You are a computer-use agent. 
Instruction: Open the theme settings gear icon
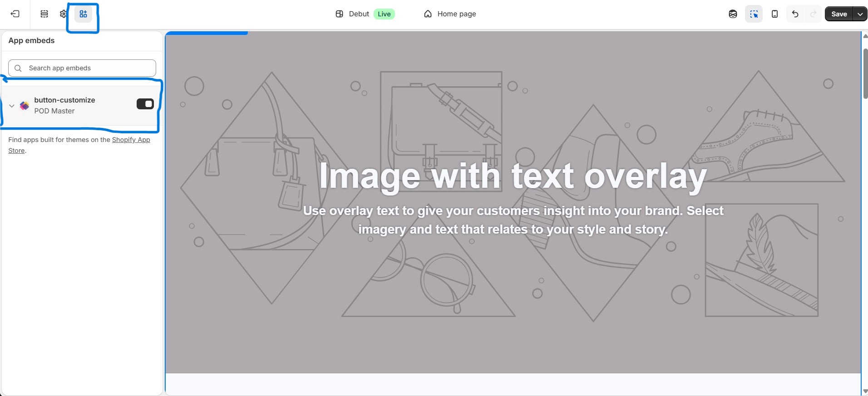pyautogui.click(x=64, y=14)
